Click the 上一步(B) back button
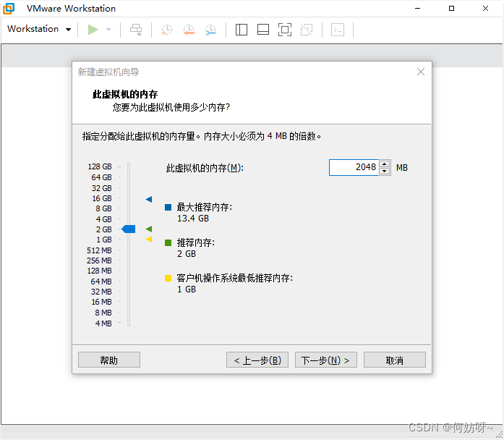The image size is (504, 440). coord(257,360)
